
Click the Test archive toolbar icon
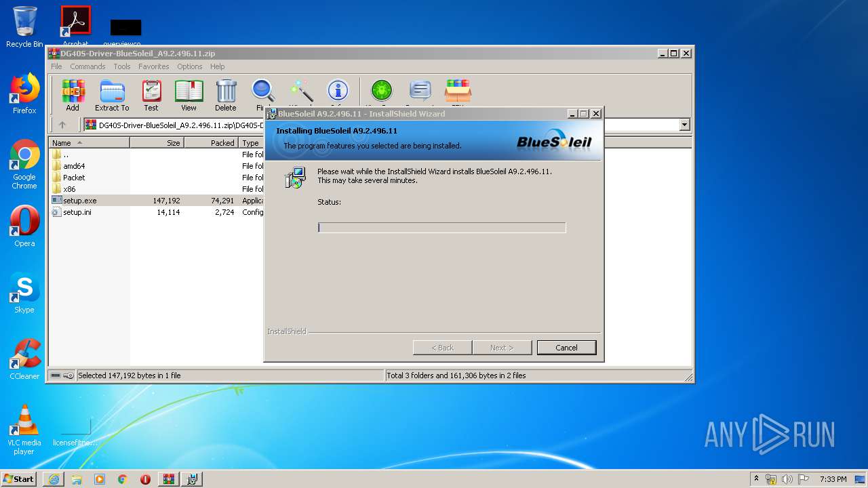tap(151, 95)
